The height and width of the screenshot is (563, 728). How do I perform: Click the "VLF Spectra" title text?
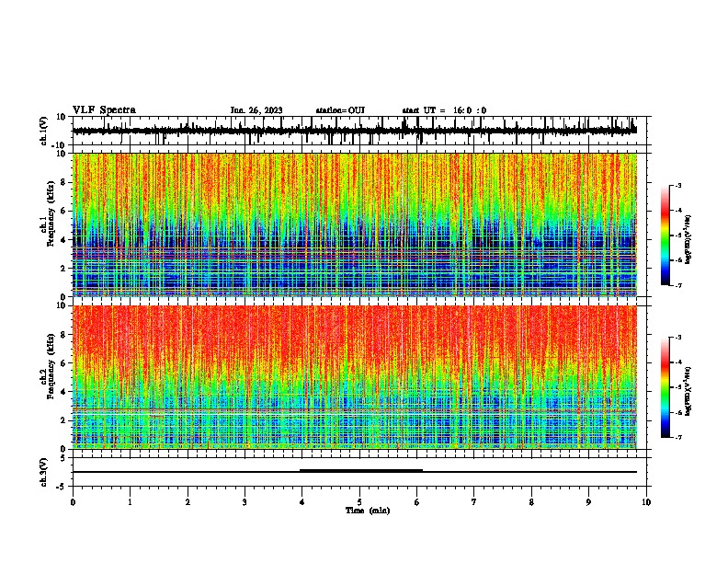click(104, 109)
